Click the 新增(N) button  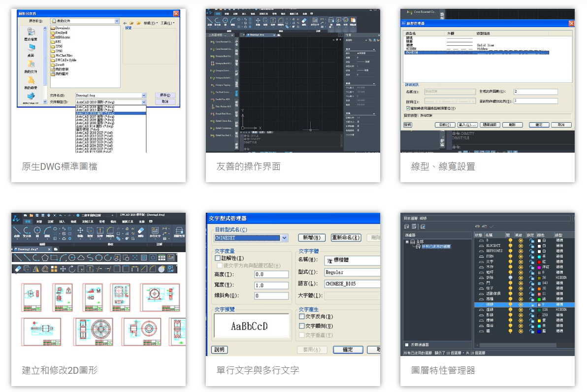(314, 238)
